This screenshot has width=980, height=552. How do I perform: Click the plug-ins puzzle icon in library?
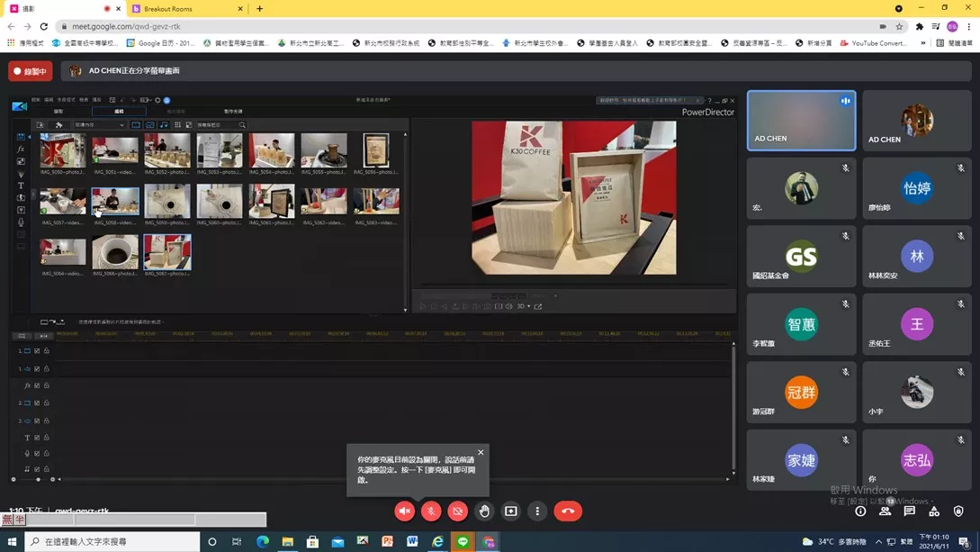coord(59,125)
